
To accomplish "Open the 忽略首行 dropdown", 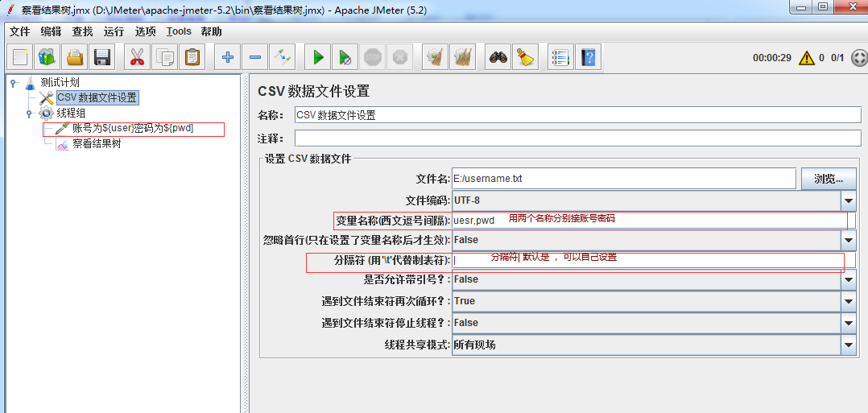I will click(849, 240).
